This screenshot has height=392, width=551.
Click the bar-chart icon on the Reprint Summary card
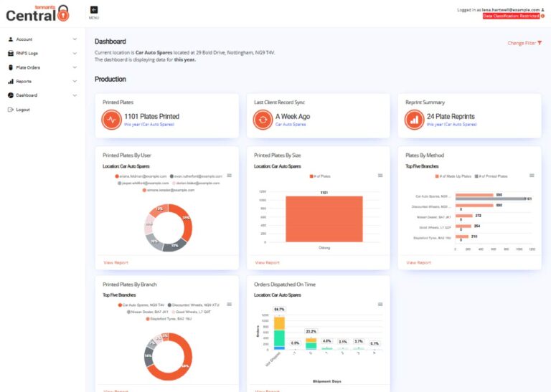(414, 120)
